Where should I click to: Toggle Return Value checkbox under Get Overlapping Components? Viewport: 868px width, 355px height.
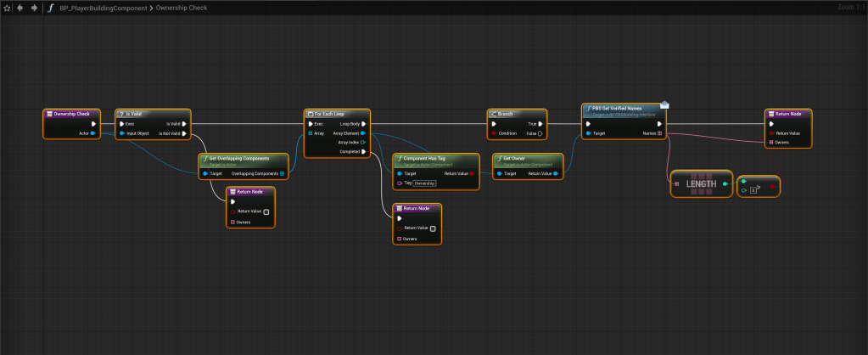click(x=266, y=211)
